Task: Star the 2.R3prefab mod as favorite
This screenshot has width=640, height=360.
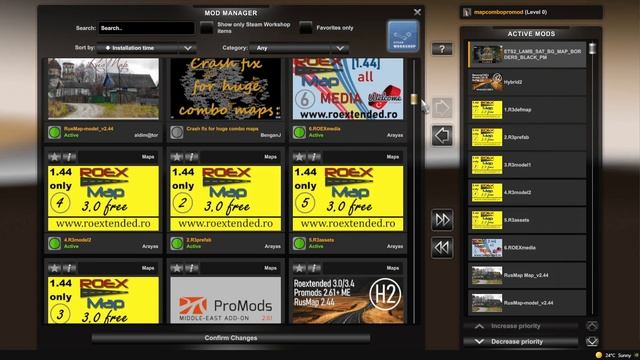Action: [x=177, y=157]
